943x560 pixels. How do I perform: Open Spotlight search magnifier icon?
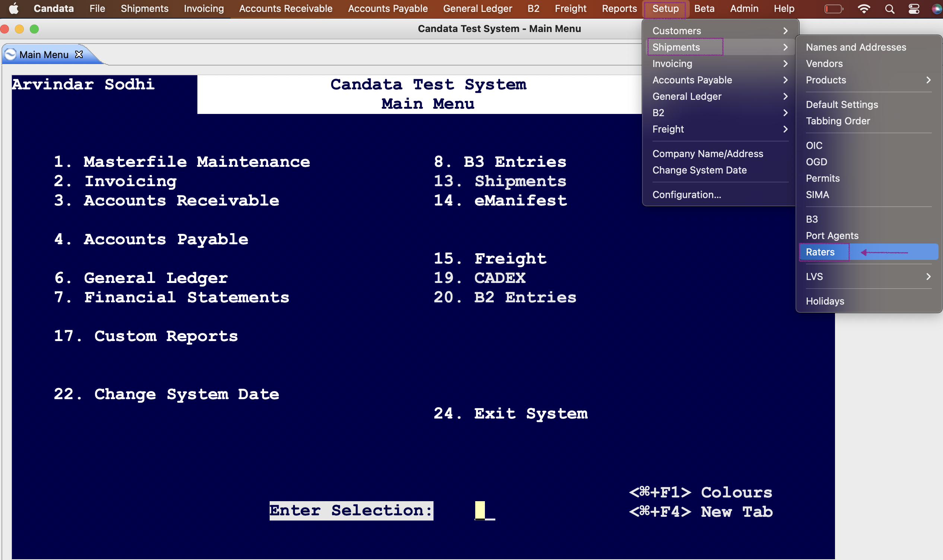click(x=889, y=9)
